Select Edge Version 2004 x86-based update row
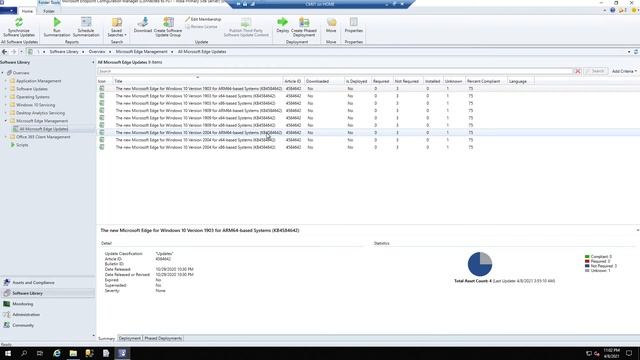640x360 pixels. click(368, 147)
